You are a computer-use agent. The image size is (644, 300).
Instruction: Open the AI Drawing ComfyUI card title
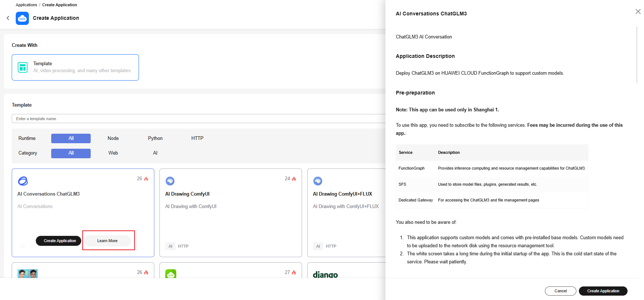(187, 194)
